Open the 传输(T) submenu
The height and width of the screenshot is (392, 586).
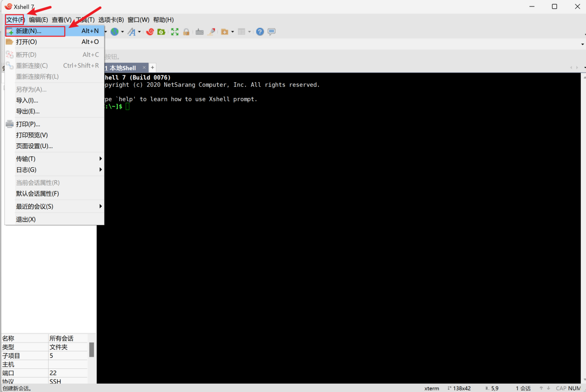[x=55, y=159]
